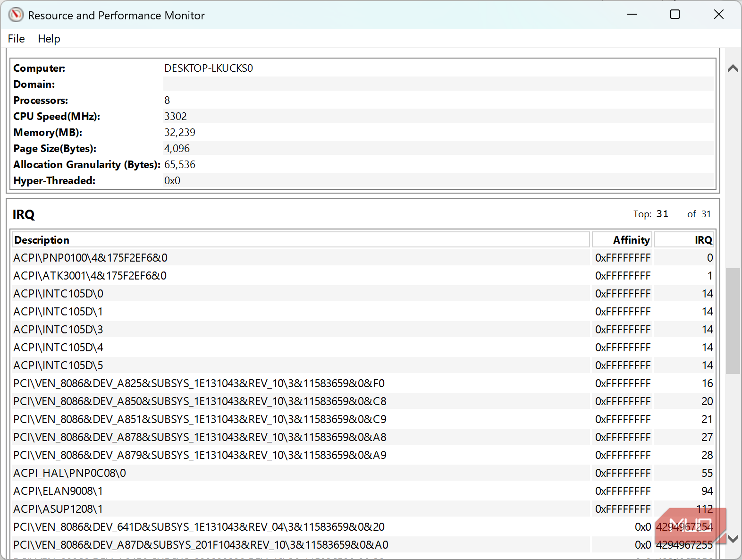The width and height of the screenshot is (742, 560).
Task: Select the DEV_A878 PCI device row
Action: [363, 437]
